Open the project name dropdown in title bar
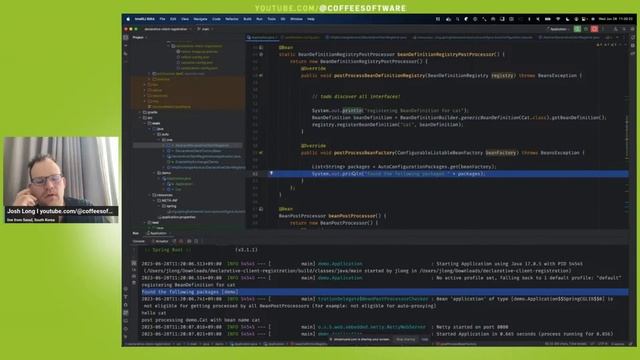 [167, 29]
